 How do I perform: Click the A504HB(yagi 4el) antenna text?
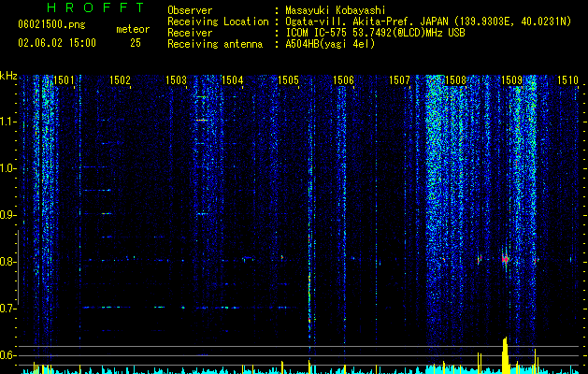point(330,44)
